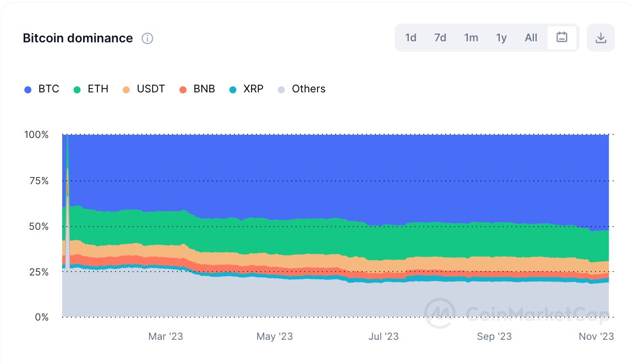Viewport: 633px width, 364px height.
Task: Click the 50% y-axis label
Action: pos(39,227)
